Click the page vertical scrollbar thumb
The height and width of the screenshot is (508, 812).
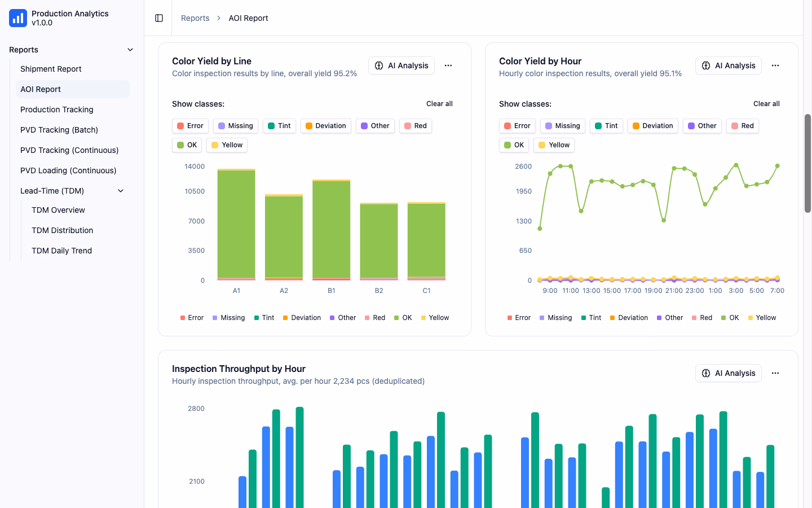coord(807,163)
